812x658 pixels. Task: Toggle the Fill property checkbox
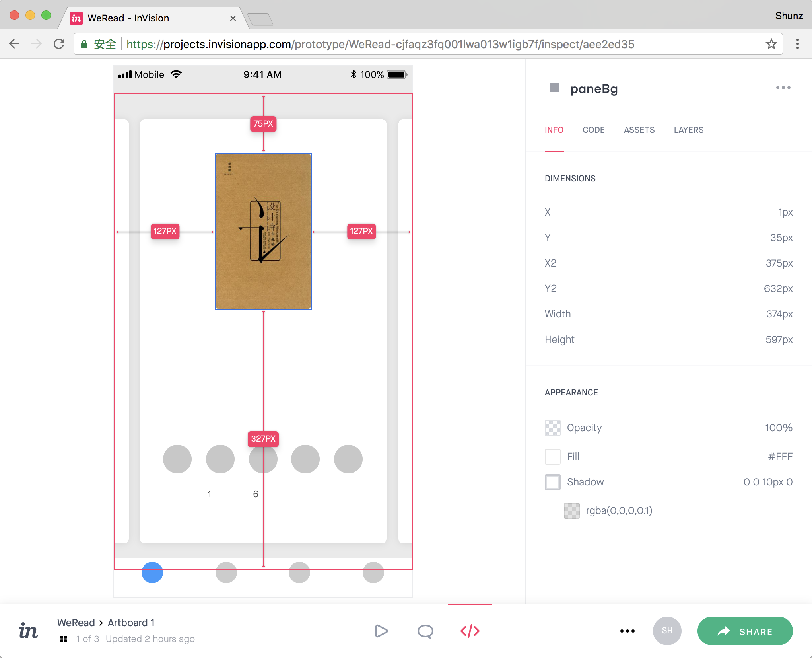pos(552,457)
